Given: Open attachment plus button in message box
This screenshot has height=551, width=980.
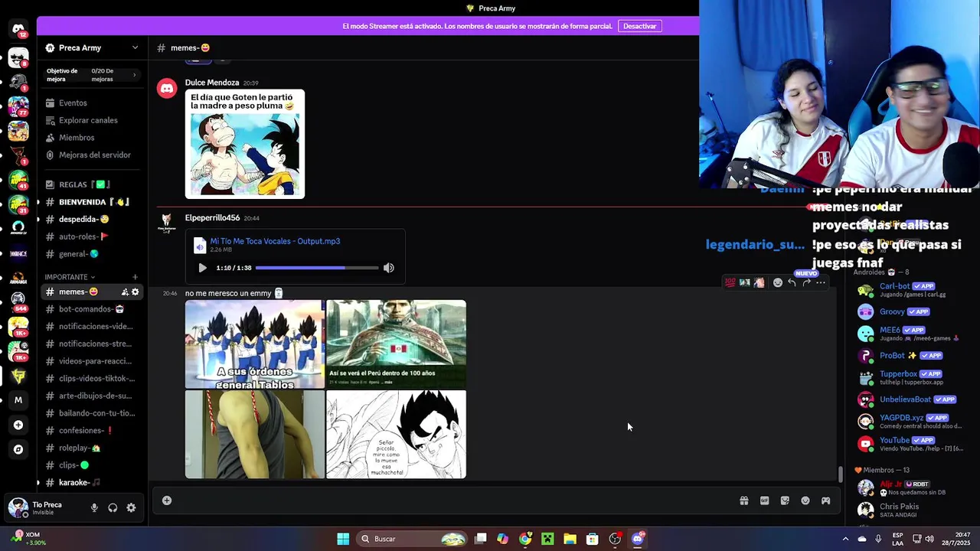Looking at the screenshot, I should point(166,500).
